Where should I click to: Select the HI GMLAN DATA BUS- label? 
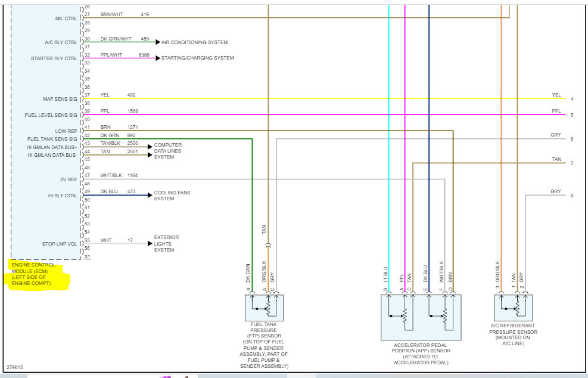[52, 155]
